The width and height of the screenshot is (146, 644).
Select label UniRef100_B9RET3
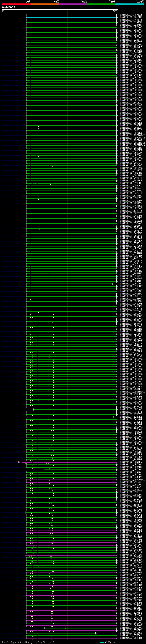click(131, 492)
